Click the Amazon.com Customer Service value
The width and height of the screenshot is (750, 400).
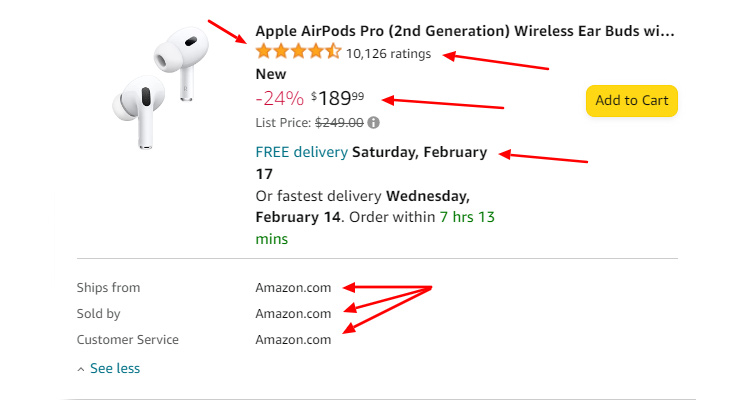(293, 340)
